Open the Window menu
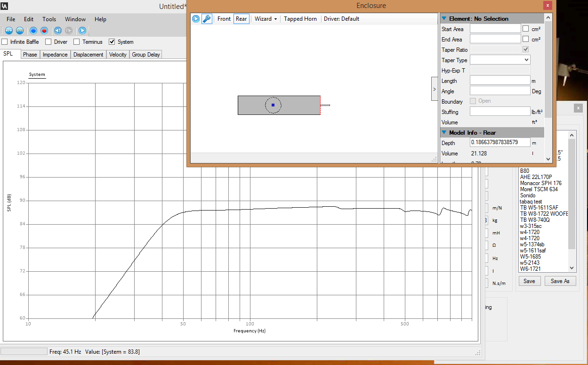 click(75, 19)
